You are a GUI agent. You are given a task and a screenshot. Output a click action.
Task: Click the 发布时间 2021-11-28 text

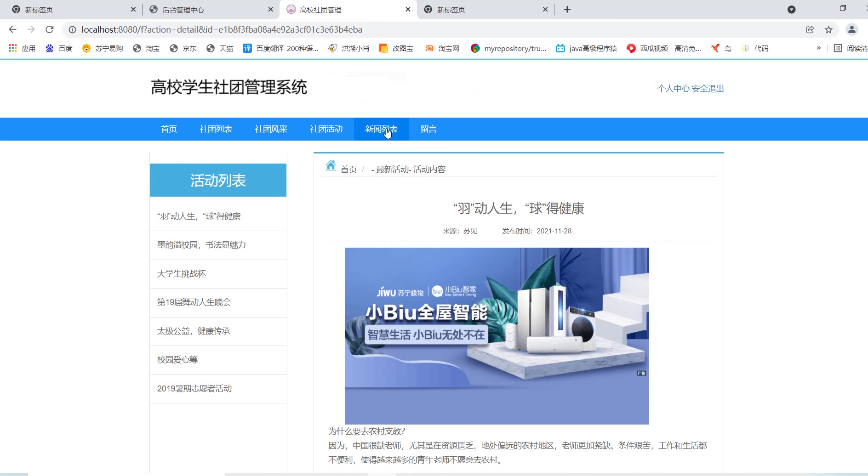click(x=537, y=231)
